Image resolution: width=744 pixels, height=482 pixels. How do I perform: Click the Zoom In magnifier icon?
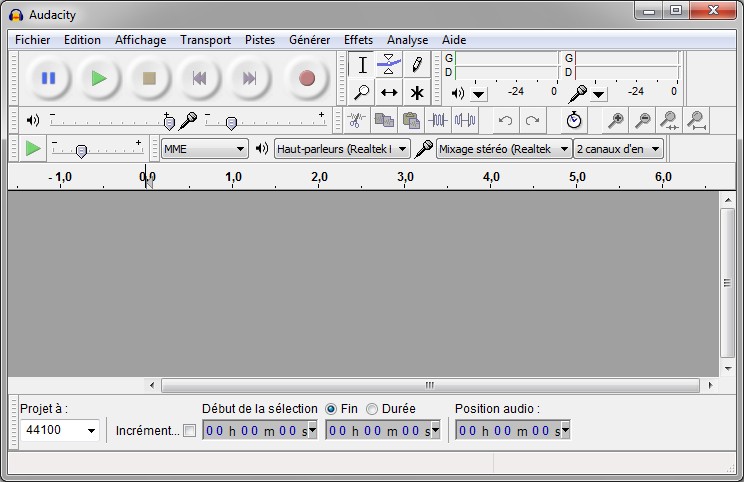click(x=616, y=120)
